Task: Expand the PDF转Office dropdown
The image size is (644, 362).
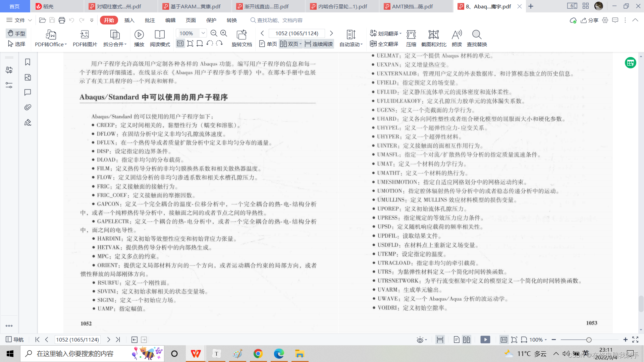Action: tap(65, 44)
